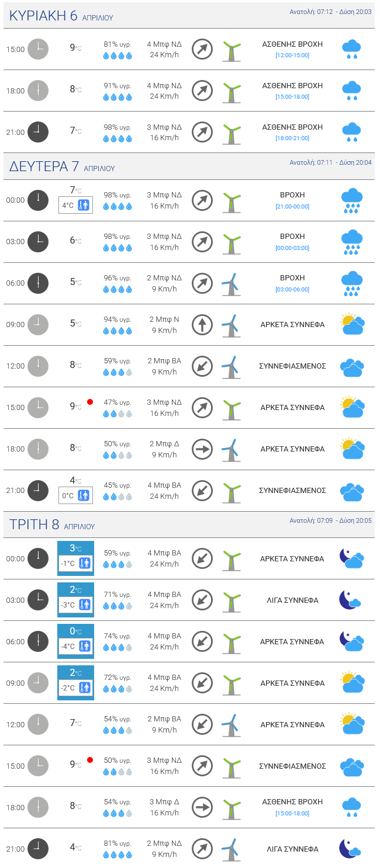This screenshot has width=380, height=868.
Task: Click the moon and cloud icon at Tuesday 03:00
Action: coord(351,600)
